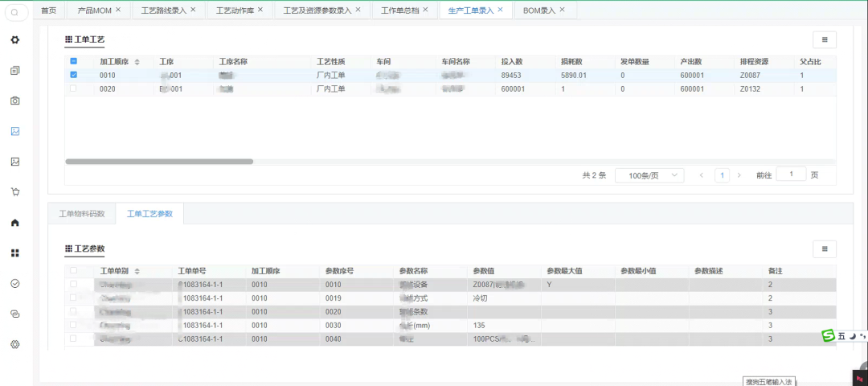
Task: Open the four-squares grid sidebar icon
Action: coord(15,253)
